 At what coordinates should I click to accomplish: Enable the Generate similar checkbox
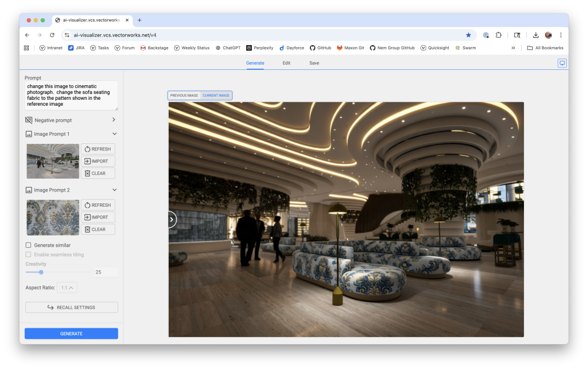(x=28, y=245)
